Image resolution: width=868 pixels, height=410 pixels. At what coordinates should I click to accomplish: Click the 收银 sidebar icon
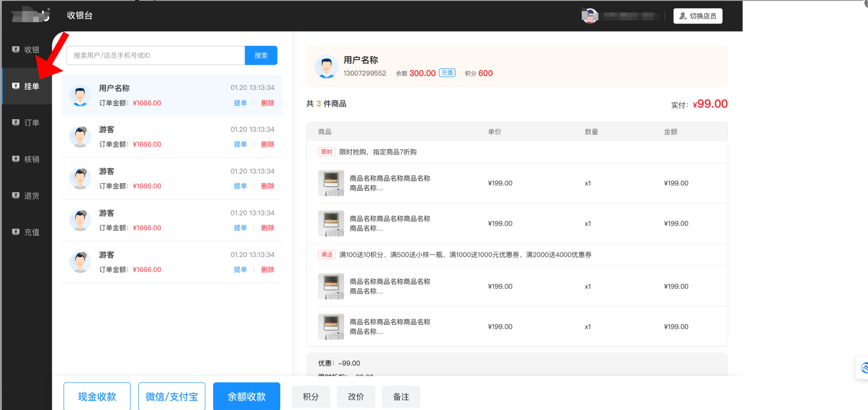point(16,49)
